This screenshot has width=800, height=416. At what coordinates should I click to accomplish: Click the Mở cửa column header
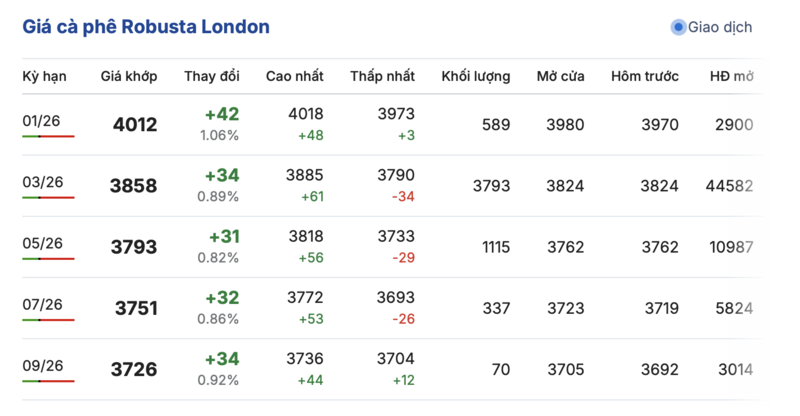tap(560, 76)
